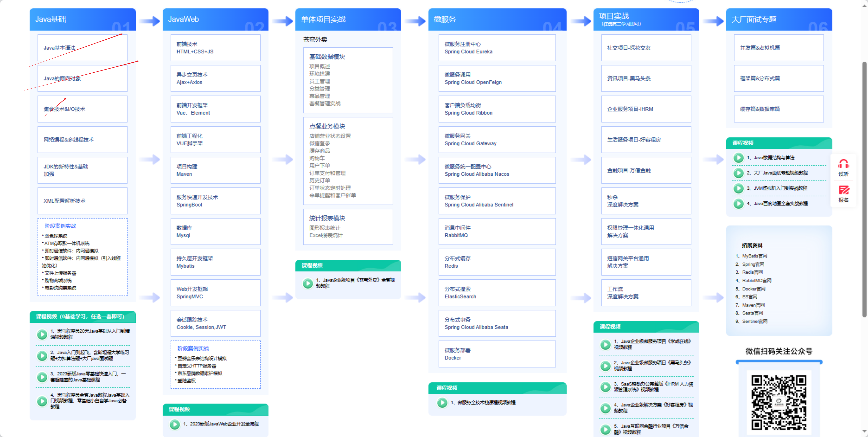
Task: Click the scrollbar down arrow
Action: pyautogui.click(x=864, y=431)
